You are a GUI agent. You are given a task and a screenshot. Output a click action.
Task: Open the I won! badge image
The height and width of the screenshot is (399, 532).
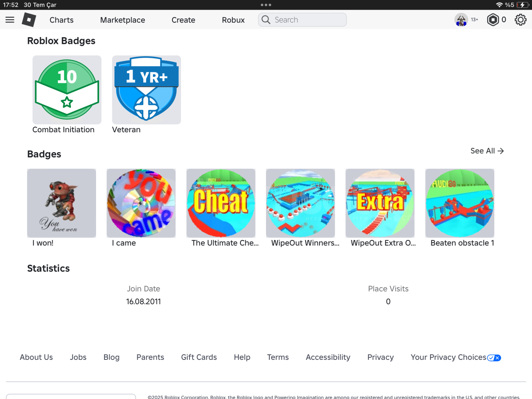(62, 203)
